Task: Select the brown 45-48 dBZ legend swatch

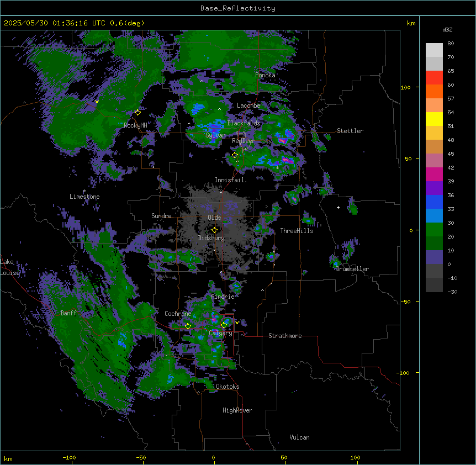Action: (434, 146)
